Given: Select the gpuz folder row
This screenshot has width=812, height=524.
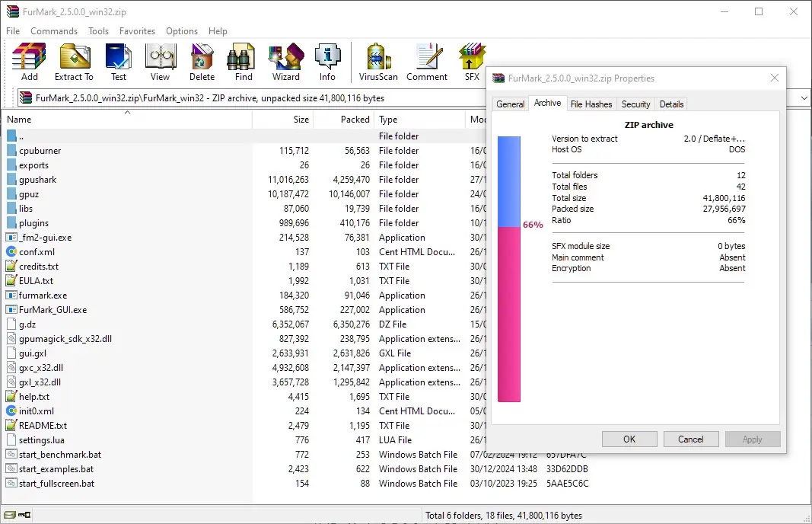Looking at the screenshot, I should [244, 194].
